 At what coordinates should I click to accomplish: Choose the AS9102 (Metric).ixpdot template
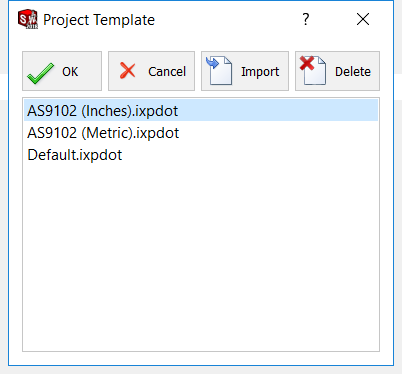pyautogui.click(x=201, y=133)
